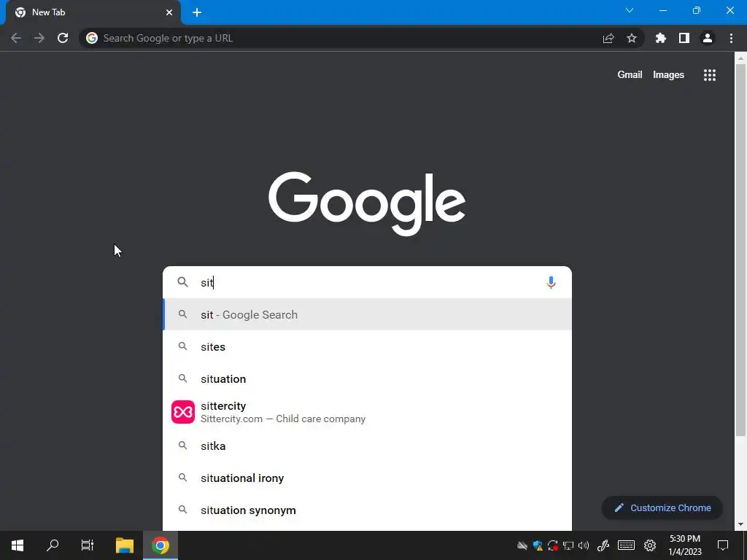Click the Google logo
This screenshot has height=560, width=747.
point(367,204)
